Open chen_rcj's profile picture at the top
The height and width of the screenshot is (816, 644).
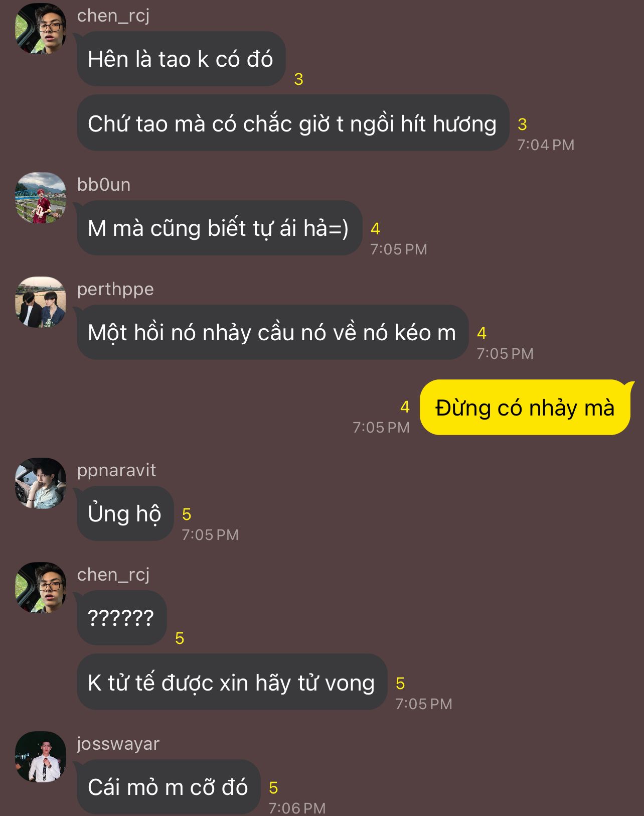point(41,28)
